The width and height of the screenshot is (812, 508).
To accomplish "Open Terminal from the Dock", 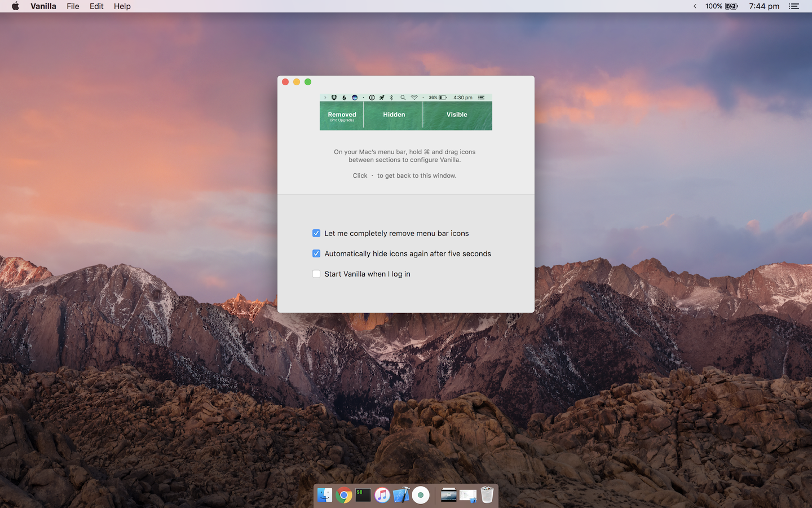I will 363,495.
